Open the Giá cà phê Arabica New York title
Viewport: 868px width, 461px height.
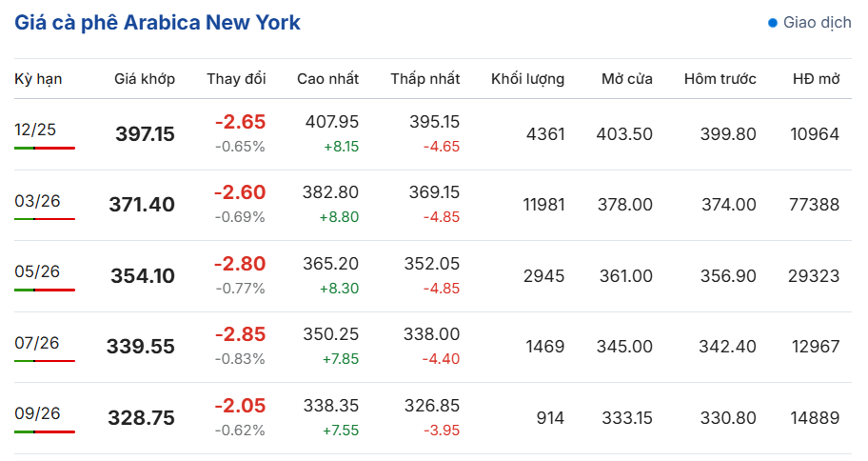tap(158, 23)
